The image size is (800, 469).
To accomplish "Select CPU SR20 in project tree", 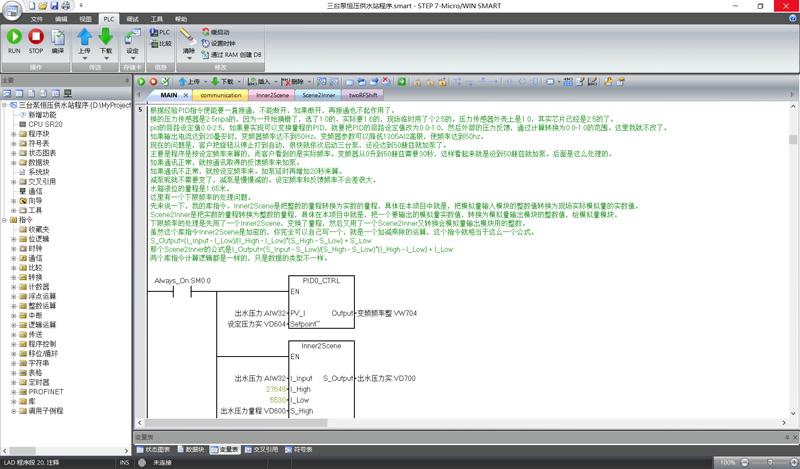I will tap(41, 124).
